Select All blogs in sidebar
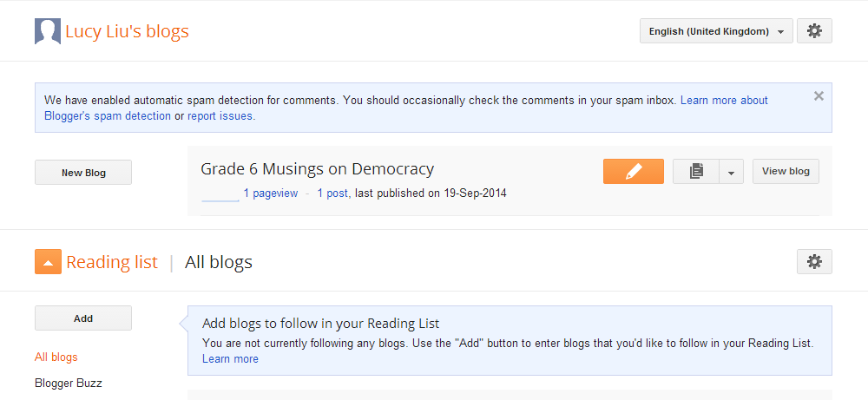Screen dimensions: 868x400 (x=56, y=357)
